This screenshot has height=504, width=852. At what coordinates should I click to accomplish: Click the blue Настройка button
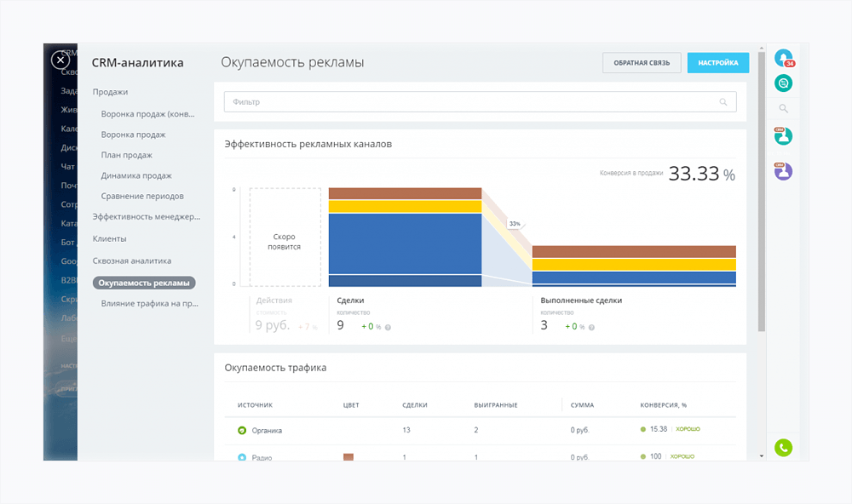tap(717, 63)
